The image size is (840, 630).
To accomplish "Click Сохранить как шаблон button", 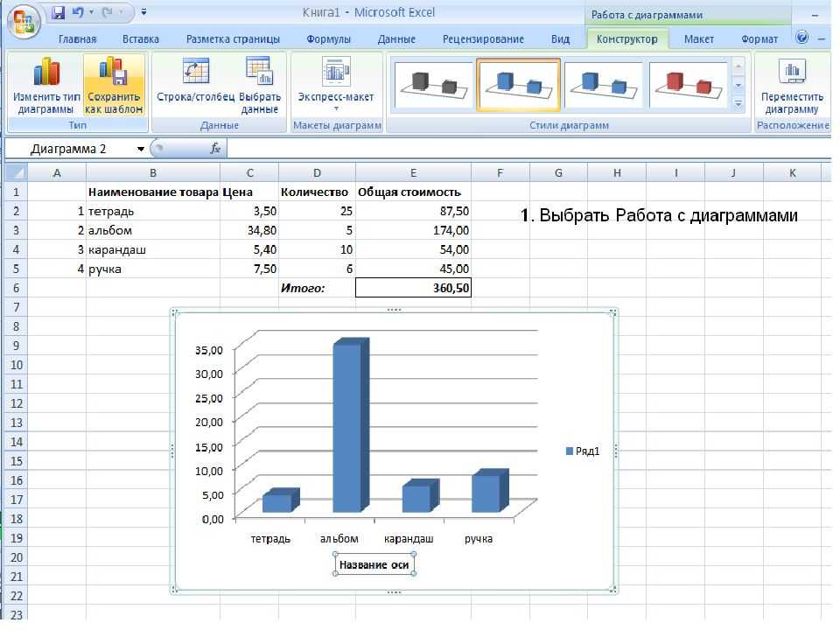I will pyautogui.click(x=114, y=85).
